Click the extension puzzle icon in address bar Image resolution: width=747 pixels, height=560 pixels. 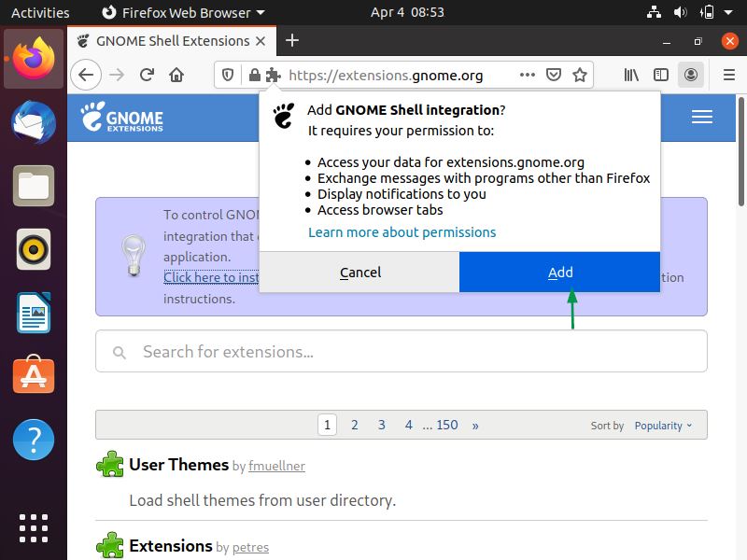point(273,75)
